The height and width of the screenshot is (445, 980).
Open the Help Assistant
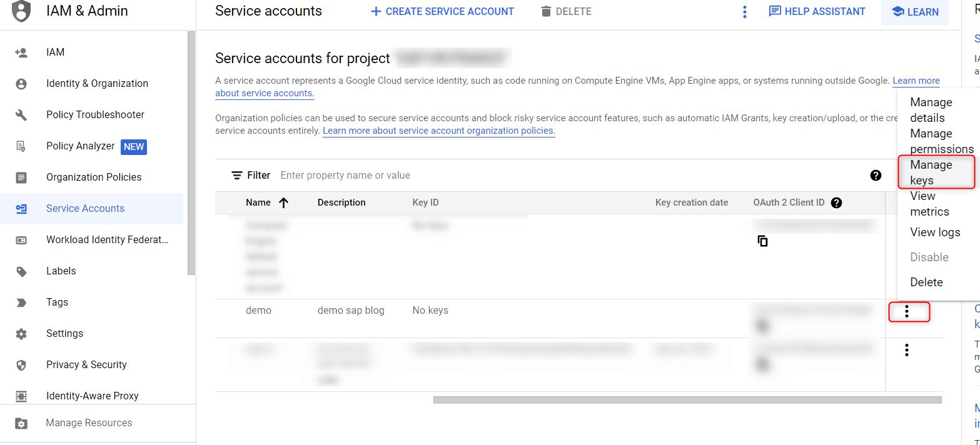click(817, 11)
